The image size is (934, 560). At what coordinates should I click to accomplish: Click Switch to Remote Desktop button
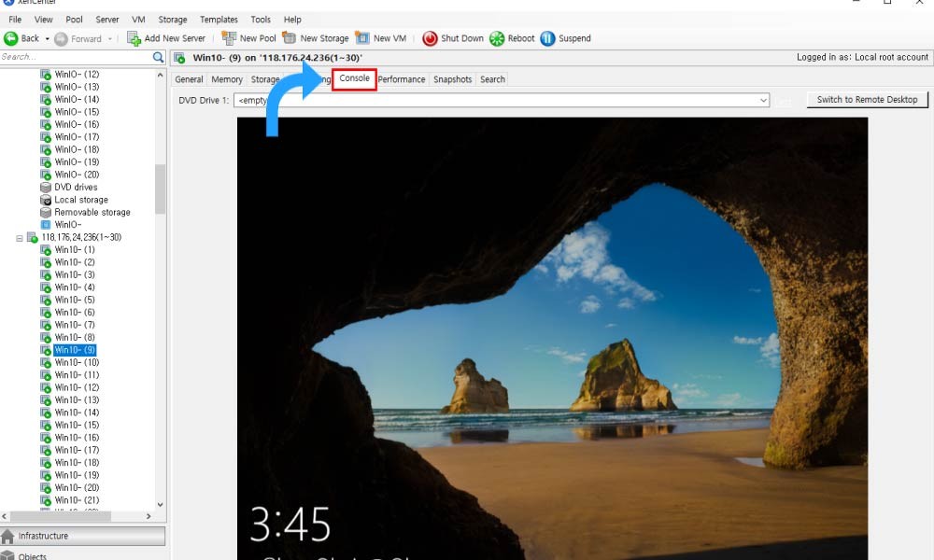868,100
